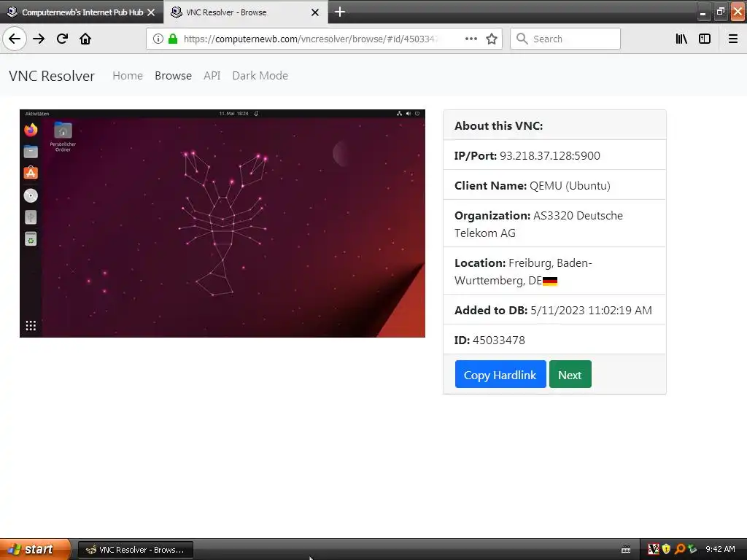747x560 pixels.
Task: Click the Files icon in screenshot dock
Action: point(31,152)
